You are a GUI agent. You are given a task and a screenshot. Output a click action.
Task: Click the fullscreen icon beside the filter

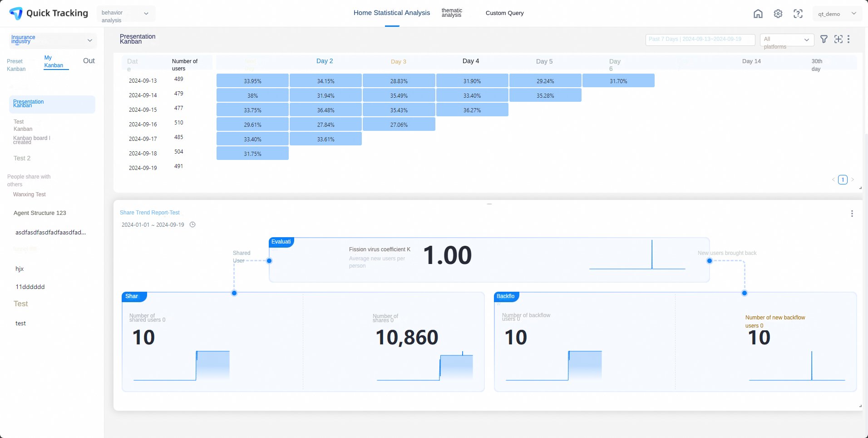pyautogui.click(x=838, y=39)
